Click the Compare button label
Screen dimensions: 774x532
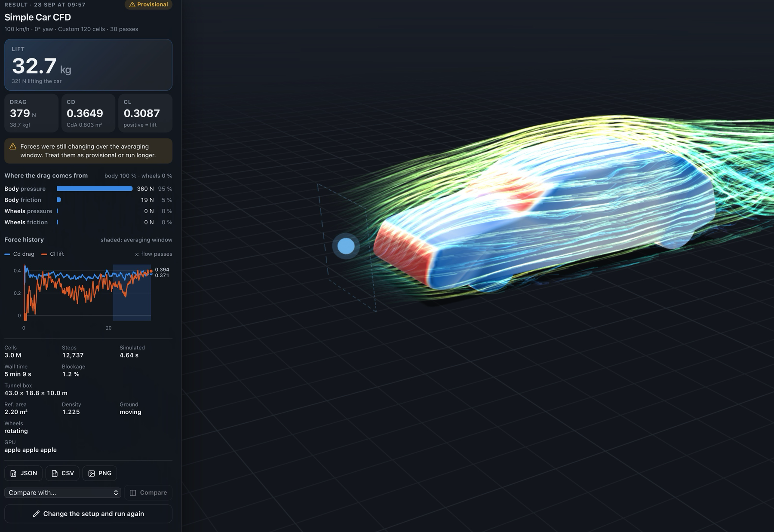(x=154, y=492)
